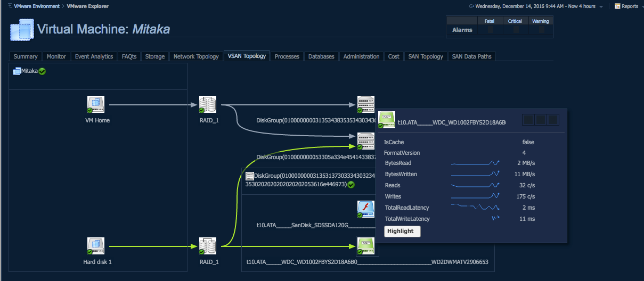Viewport: 644px width, 281px height.
Task: Click the 'Hard disk 1' node label
Action: pyautogui.click(x=97, y=262)
